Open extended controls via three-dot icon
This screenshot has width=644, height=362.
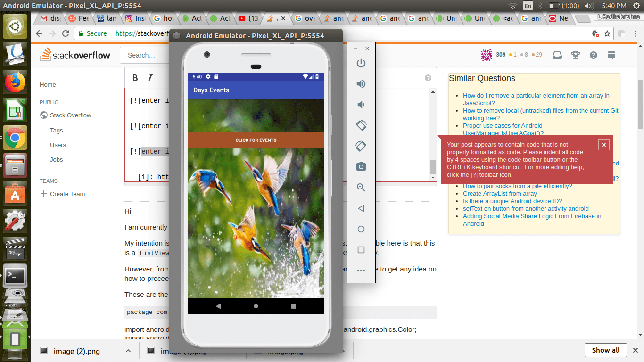coord(361,270)
